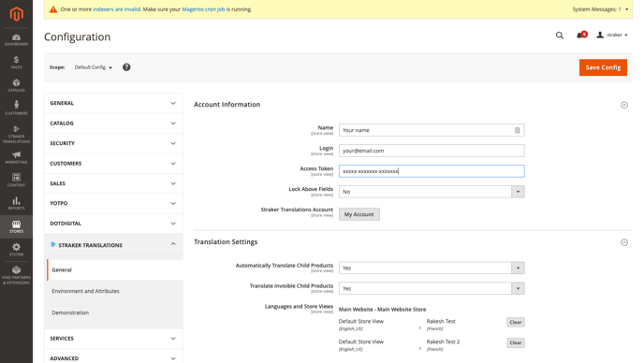Screen dimensions: 644x363
Task: Focus the Name input field
Action: click(x=432, y=130)
